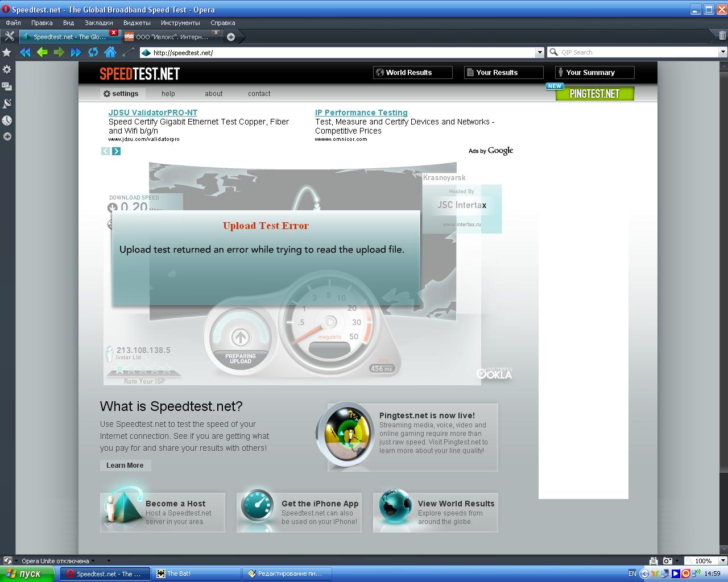Open the Opera panels wrench icon

[x=9, y=36]
